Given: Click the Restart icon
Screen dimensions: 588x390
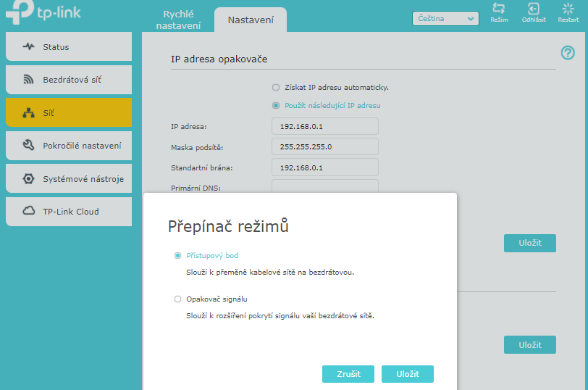Looking at the screenshot, I should 568,9.
